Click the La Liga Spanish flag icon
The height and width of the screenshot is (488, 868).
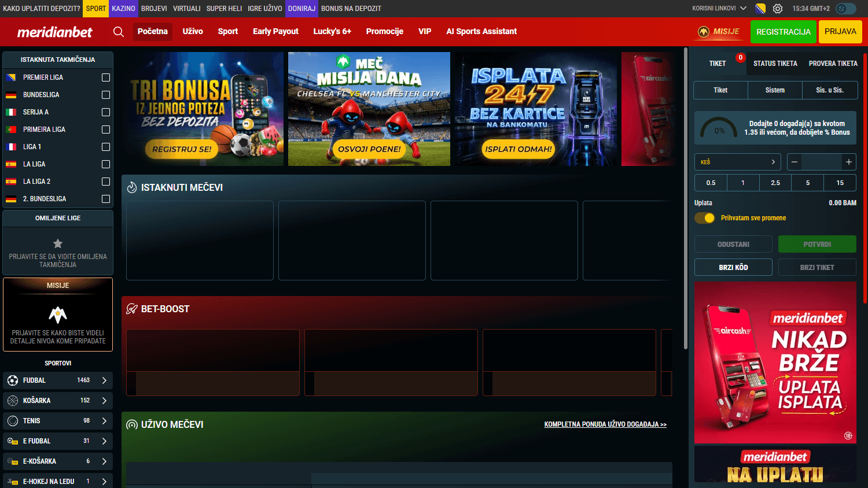click(x=11, y=164)
